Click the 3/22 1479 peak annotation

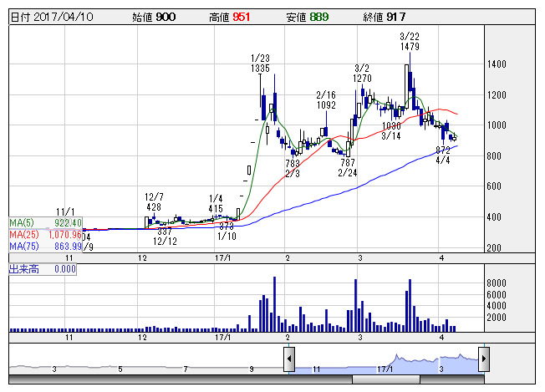[410, 42]
